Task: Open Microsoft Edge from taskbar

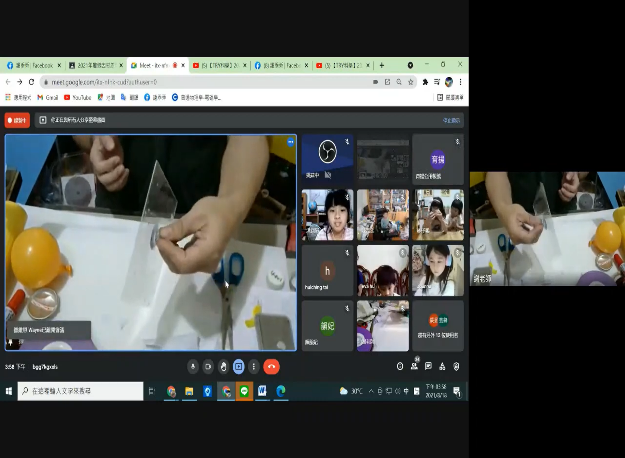Action: point(281,391)
